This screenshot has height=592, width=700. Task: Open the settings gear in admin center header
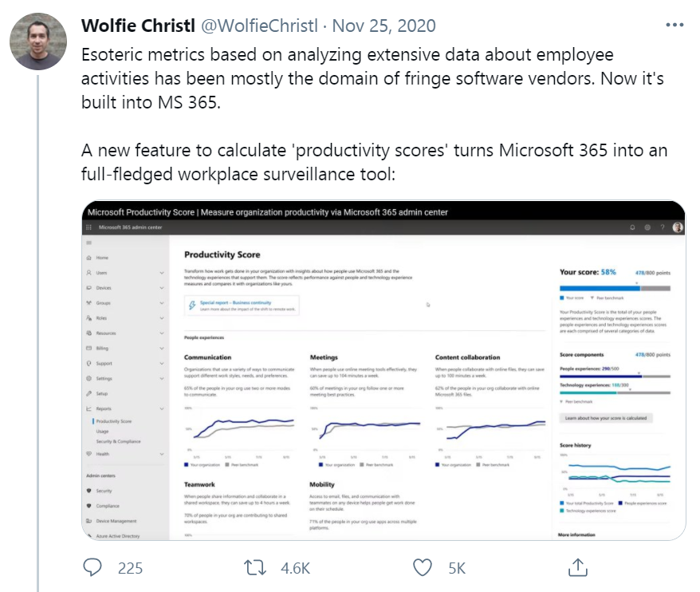point(647,227)
